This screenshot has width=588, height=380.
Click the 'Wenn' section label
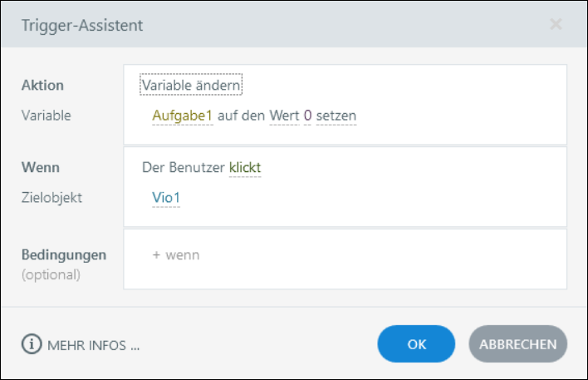coord(41,167)
